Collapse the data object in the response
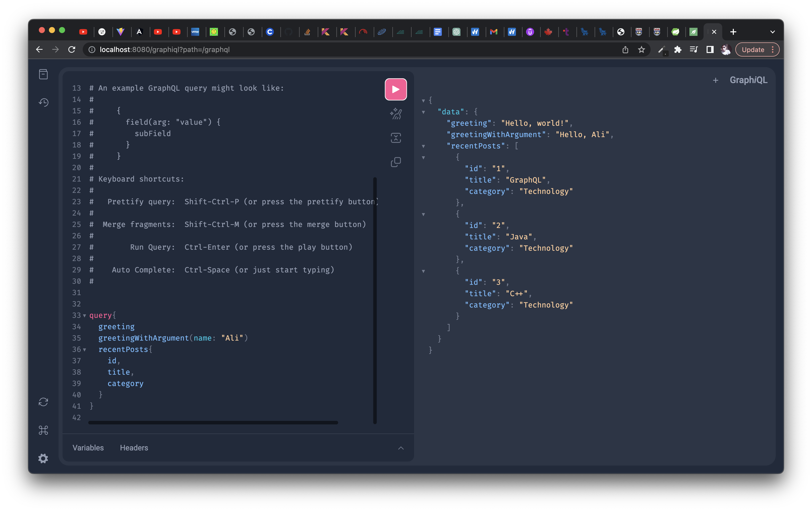 pos(423,112)
